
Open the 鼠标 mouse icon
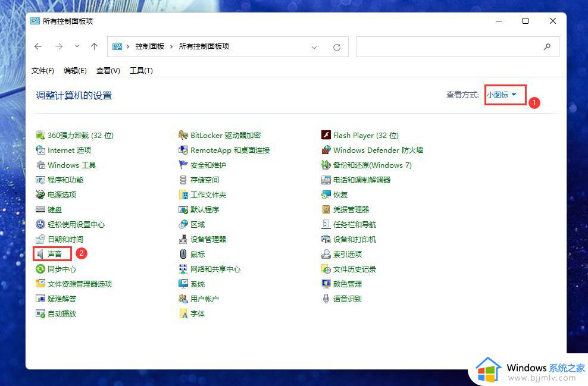point(183,254)
